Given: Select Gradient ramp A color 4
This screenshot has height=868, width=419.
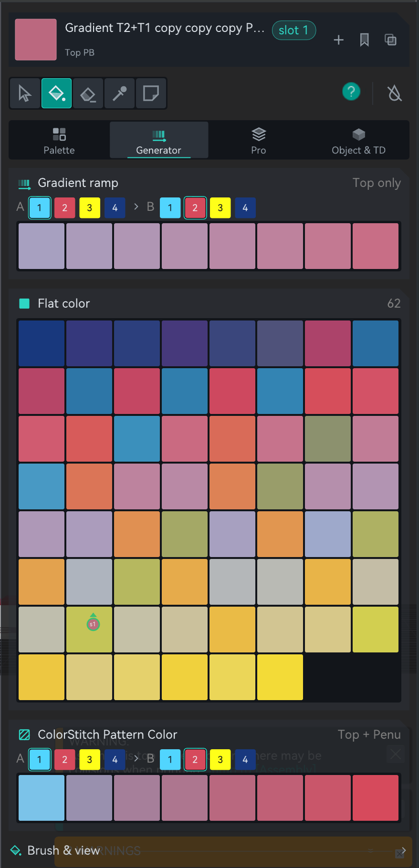Looking at the screenshot, I should click(115, 208).
